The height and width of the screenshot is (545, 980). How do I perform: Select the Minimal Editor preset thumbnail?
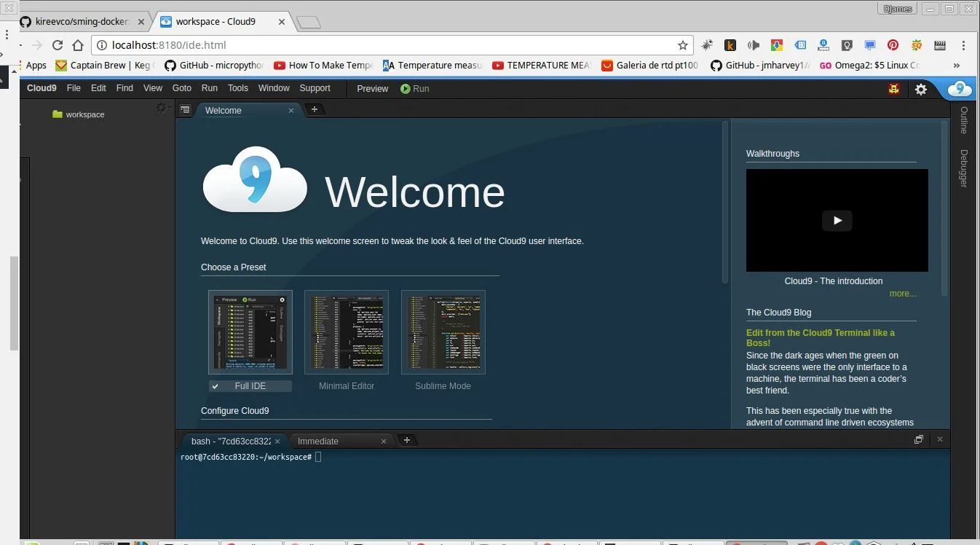pyautogui.click(x=347, y=332)
